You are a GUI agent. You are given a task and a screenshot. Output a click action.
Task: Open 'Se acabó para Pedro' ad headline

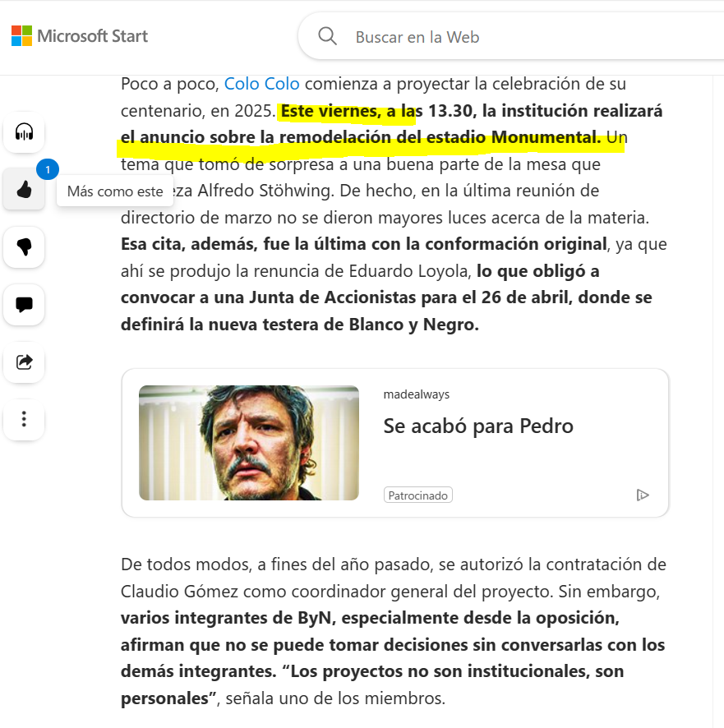478,426
